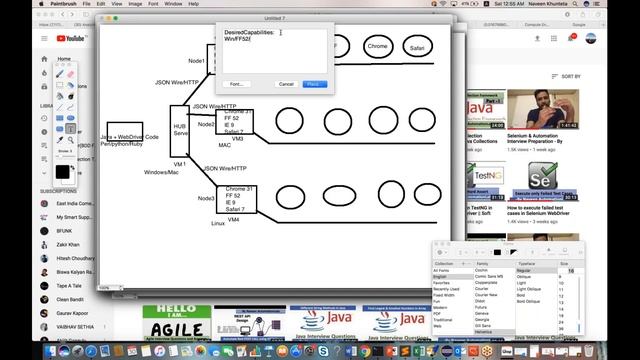Open the Fonts panel gear action menu
This screenshot has height=360, width=640.
[x=441, y=252]
